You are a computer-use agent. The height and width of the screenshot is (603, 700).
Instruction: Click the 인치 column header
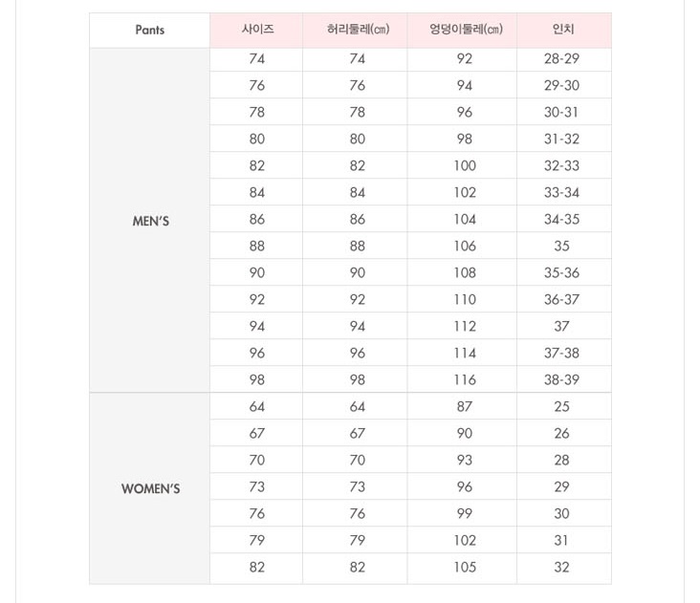pos(562,30)
